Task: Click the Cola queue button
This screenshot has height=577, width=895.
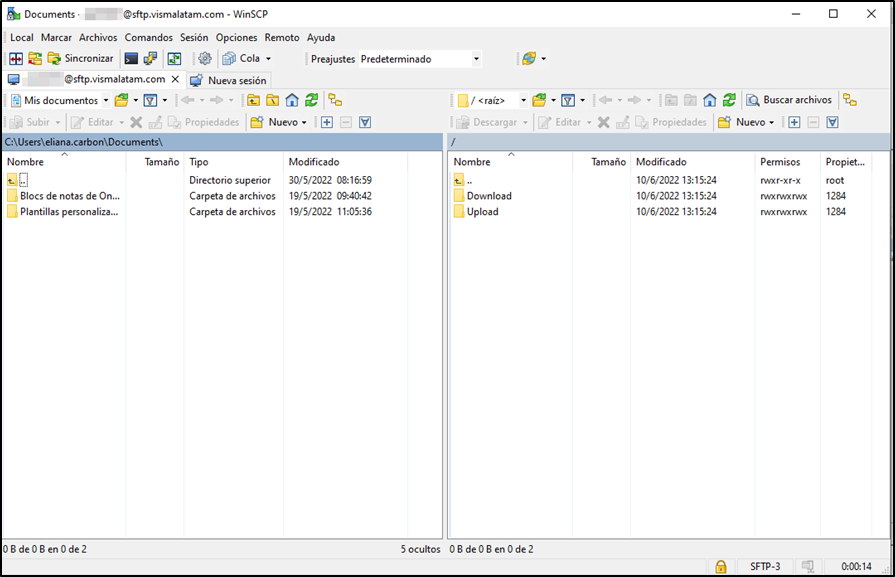Action: click(x=241, y=58)
